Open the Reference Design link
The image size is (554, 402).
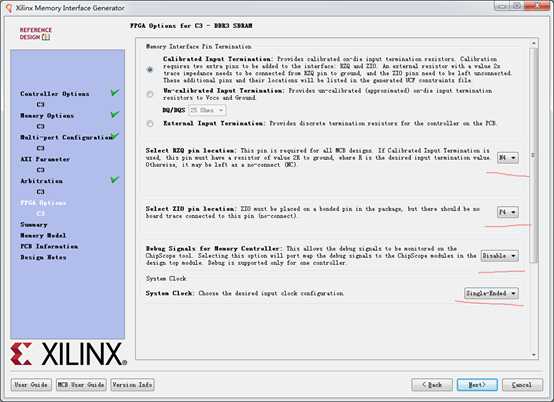(x=35, y=34)
